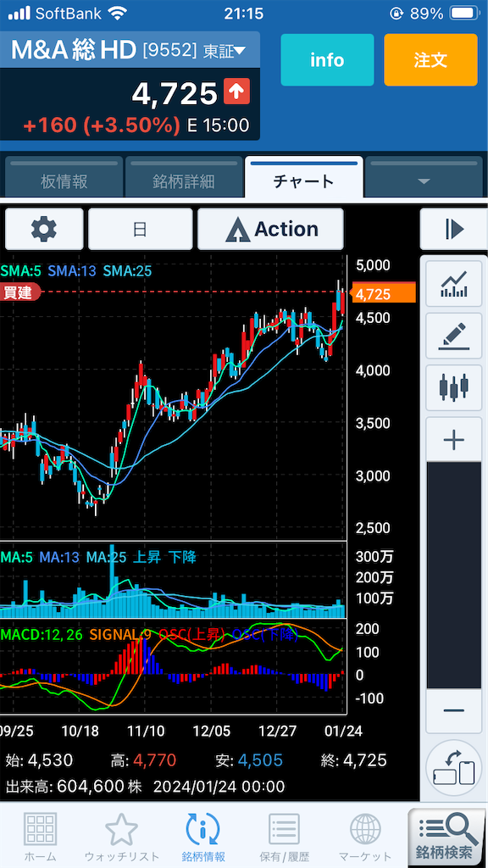This screenshot has height=868, width=488.
Task: Open 保有/履歴 list icon
Action: coord(284,837)
